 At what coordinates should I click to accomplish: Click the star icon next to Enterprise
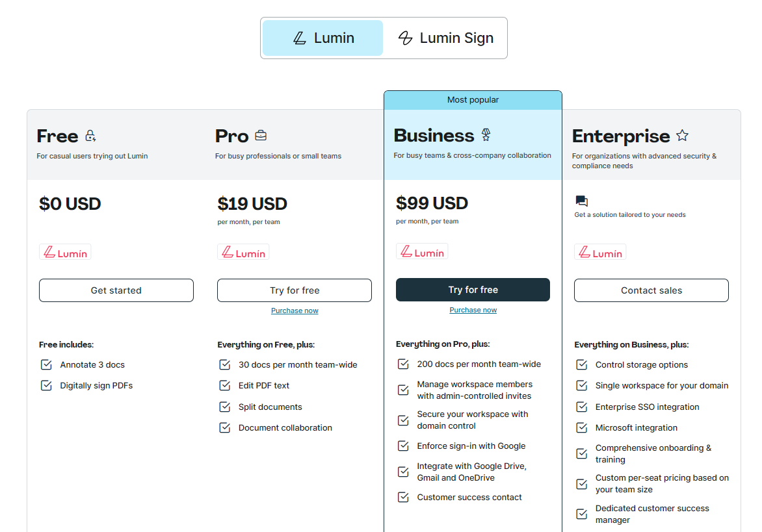point(683,135)
